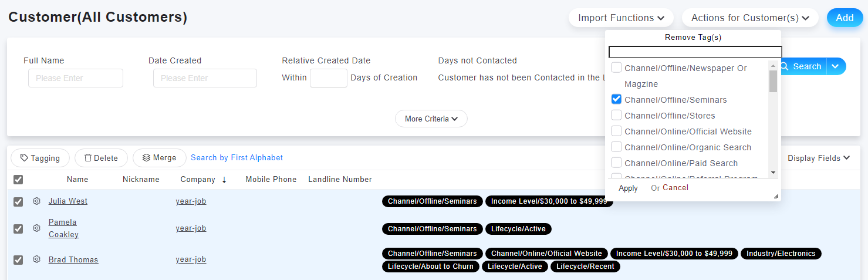Sort by Company column arrow
The image size is (868, 280).
tap(224, 180)
